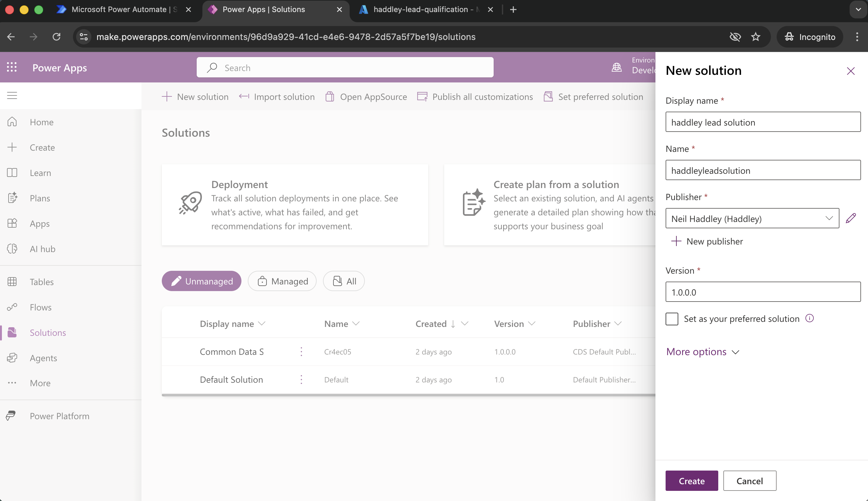This screenshot has height=501, width=868.
Task: Open the Power Platform icon
Action: click(x=11, y=416)
